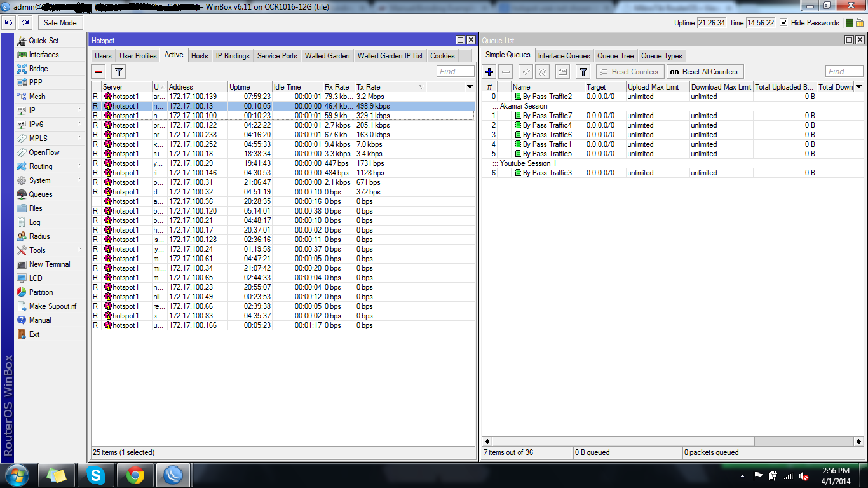The height and width of the screenshot is (488, 868).
Task: Toggle the Hide Passwords checkbox
Action: click(783, 22)
